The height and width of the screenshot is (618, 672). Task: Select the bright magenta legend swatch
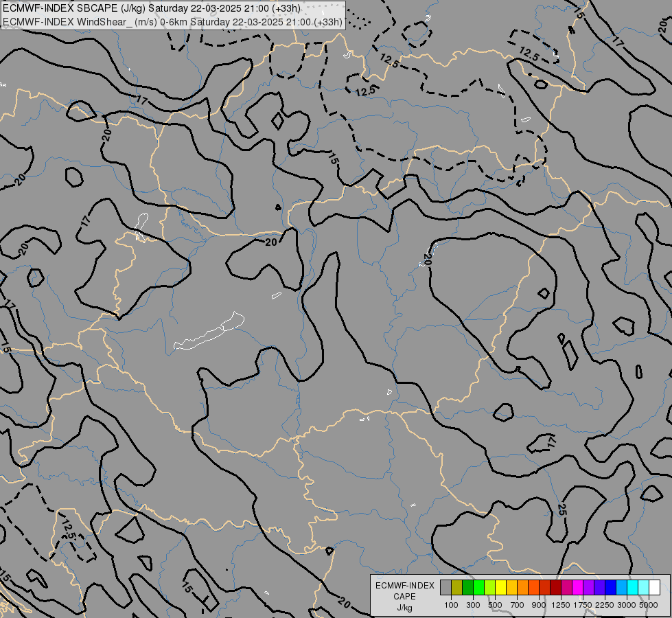pos(578,587)
